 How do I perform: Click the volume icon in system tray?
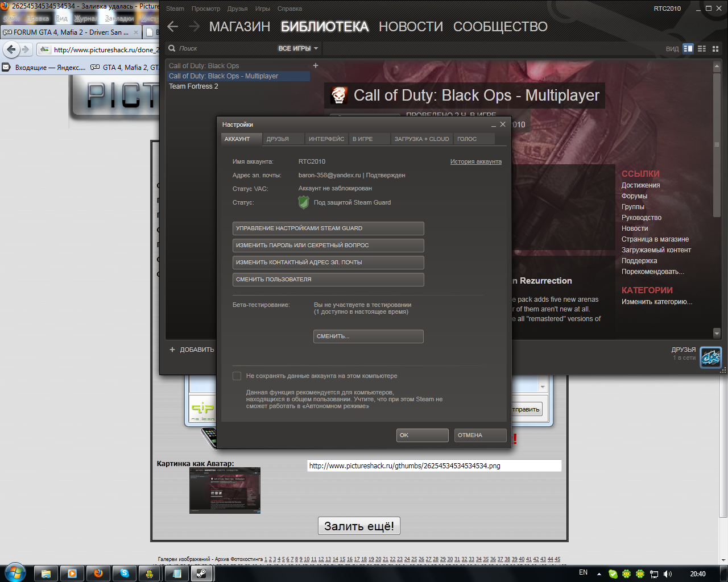[667, 574]
